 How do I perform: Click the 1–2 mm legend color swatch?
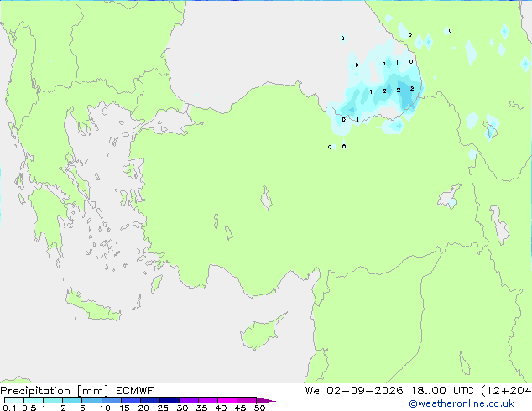53,400
